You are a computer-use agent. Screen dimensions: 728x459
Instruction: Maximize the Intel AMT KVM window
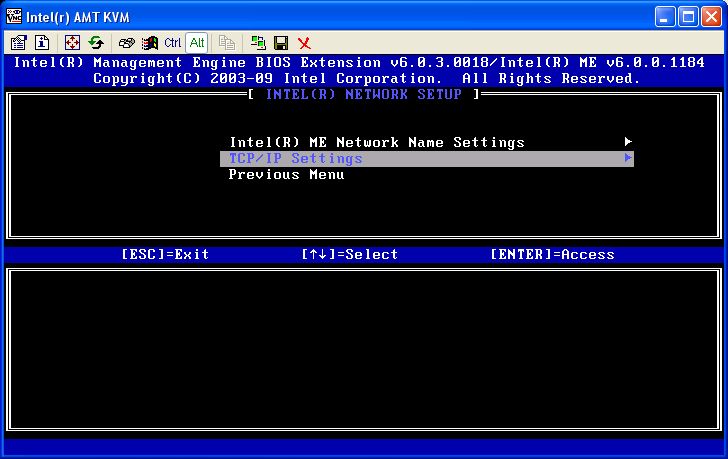[x=688, y=16]
